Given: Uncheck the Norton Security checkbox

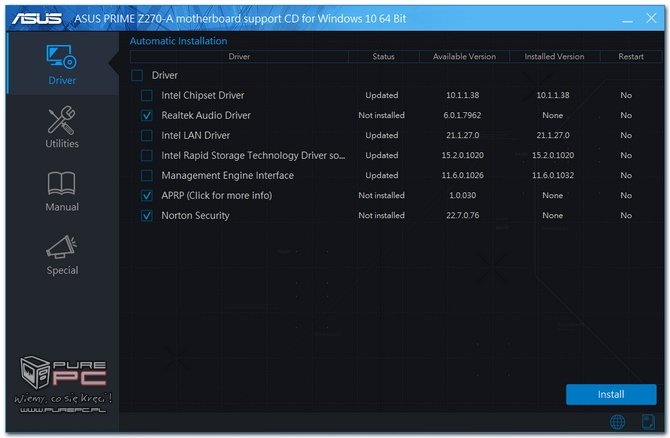Looking at the screenshot, I should coord(147,215).
